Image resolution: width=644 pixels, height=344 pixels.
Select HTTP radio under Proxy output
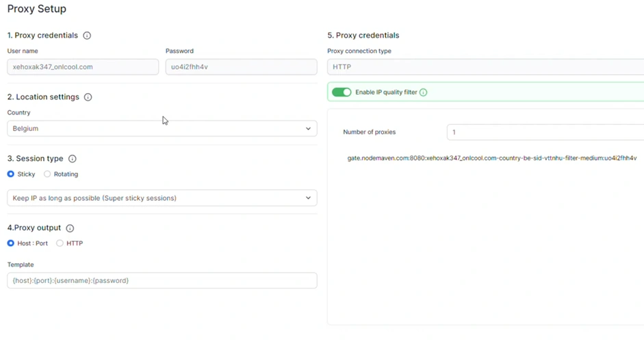coord(60,243)
